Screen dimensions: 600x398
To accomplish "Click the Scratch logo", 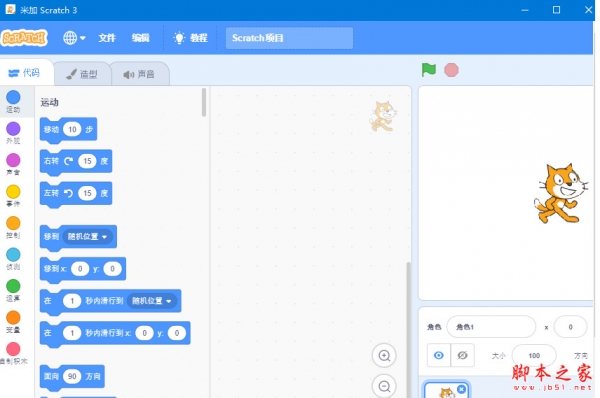I will pyautogui.click(x=24, y=38).
